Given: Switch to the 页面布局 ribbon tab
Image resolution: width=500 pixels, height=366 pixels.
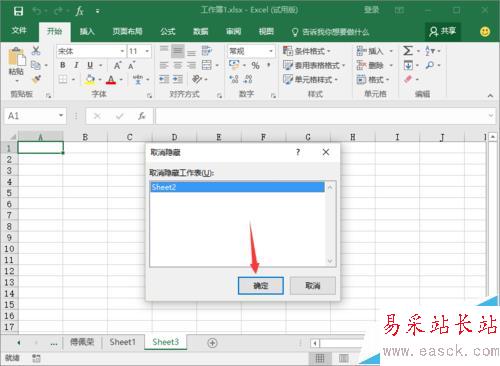Looking at the screenshot, I should coord(127,32).
